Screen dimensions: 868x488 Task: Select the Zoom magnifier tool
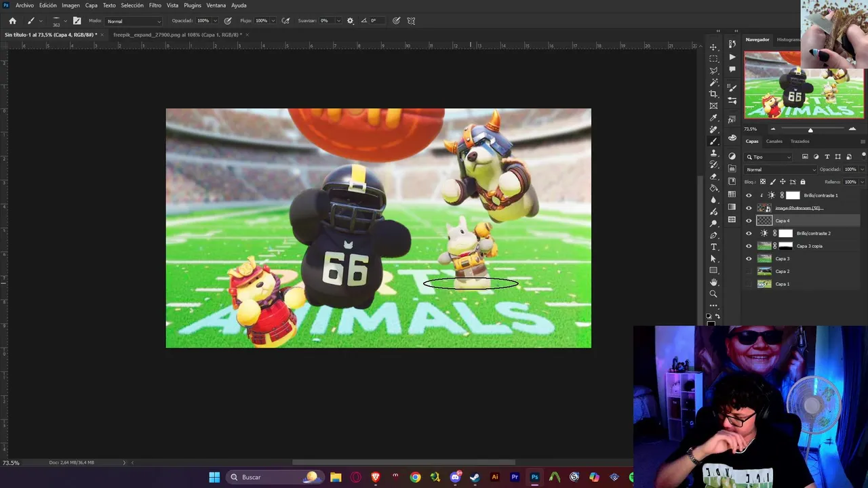pyautogui.click(x=713, y=294)
